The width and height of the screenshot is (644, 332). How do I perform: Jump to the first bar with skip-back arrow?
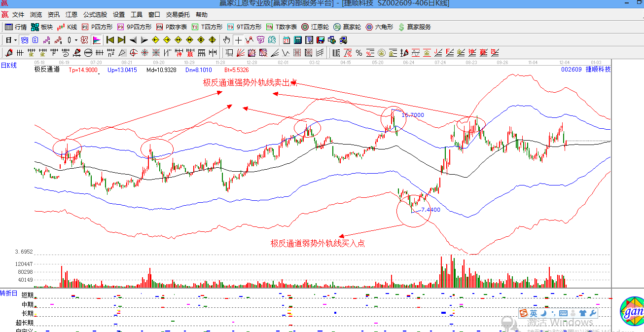point(109,40)
